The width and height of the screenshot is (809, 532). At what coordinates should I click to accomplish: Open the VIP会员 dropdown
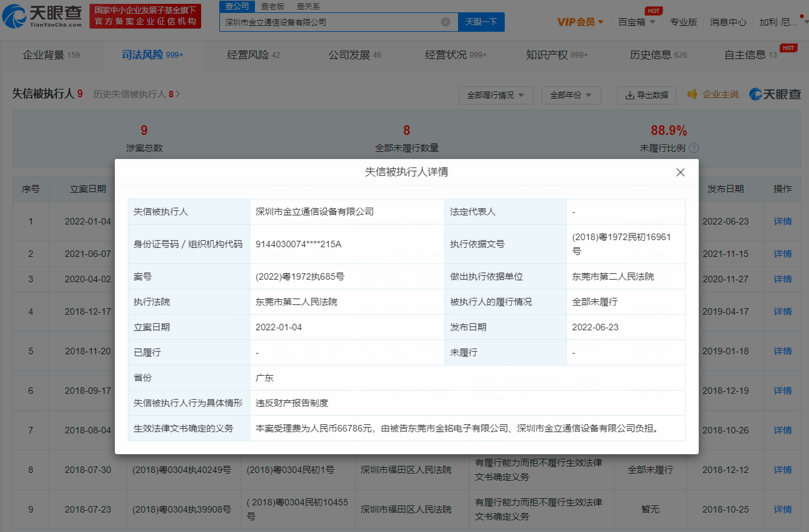click(580, 22)
